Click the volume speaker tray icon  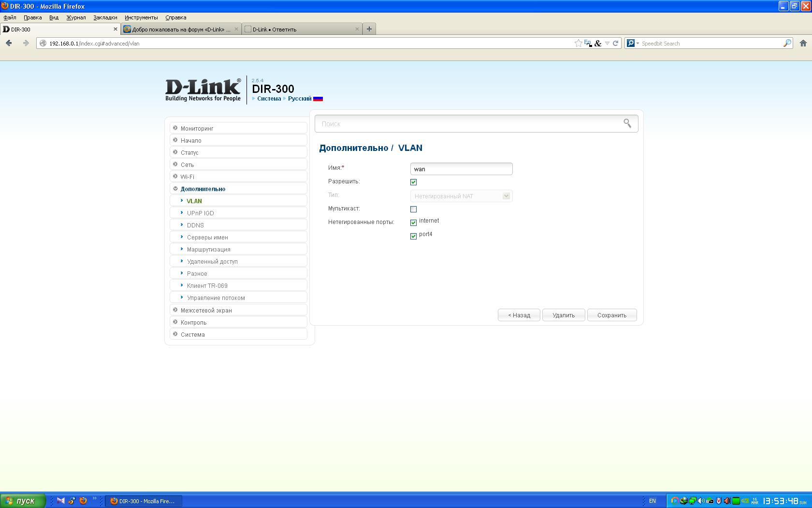click(x=701, y=501)
